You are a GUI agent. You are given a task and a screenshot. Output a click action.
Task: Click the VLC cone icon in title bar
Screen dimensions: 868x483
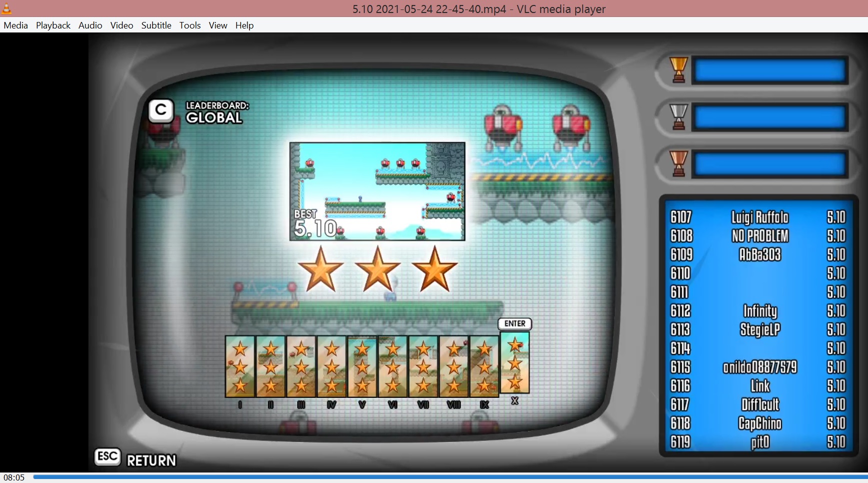(x=6, y=8)
